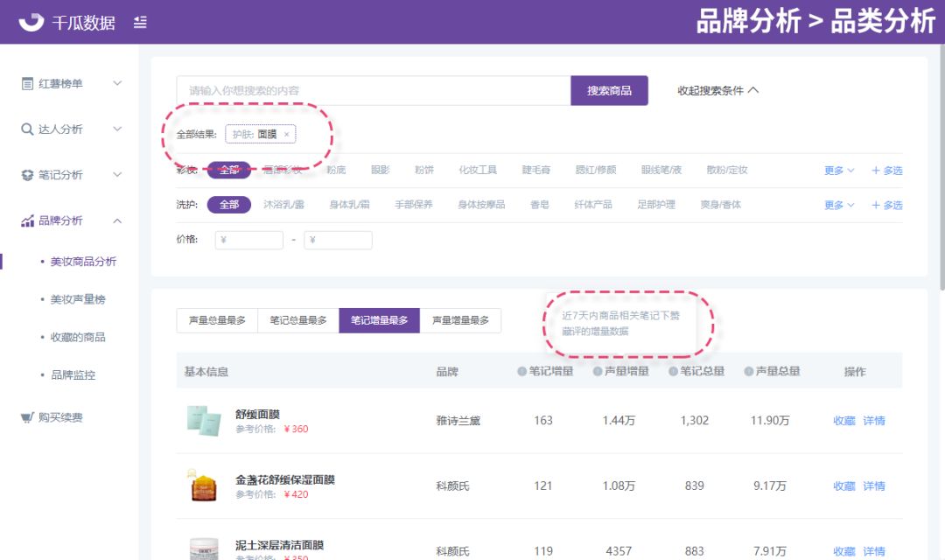Click the 购买续费 cart icon
The height and width of the screenshot is (560, 945).
(x=27, y=417)
